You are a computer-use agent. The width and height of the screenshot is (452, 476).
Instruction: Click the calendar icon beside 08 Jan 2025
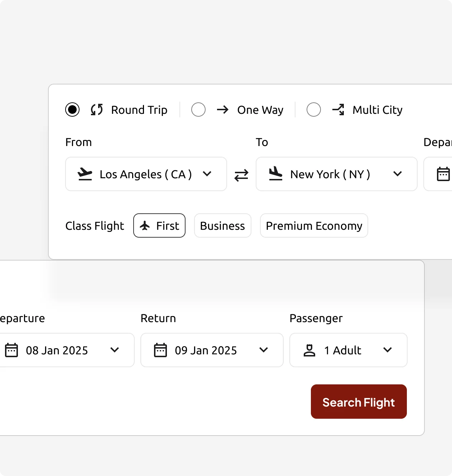(x=11, y=350)
